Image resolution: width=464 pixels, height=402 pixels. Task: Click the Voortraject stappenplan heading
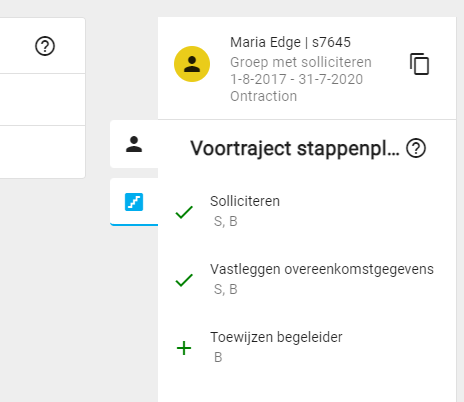[295, 148]
